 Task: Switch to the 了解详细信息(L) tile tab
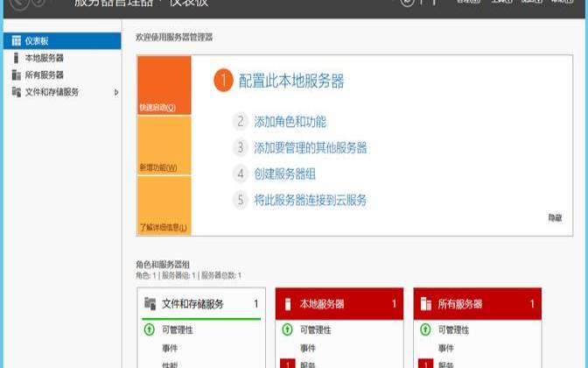(164, 206)
